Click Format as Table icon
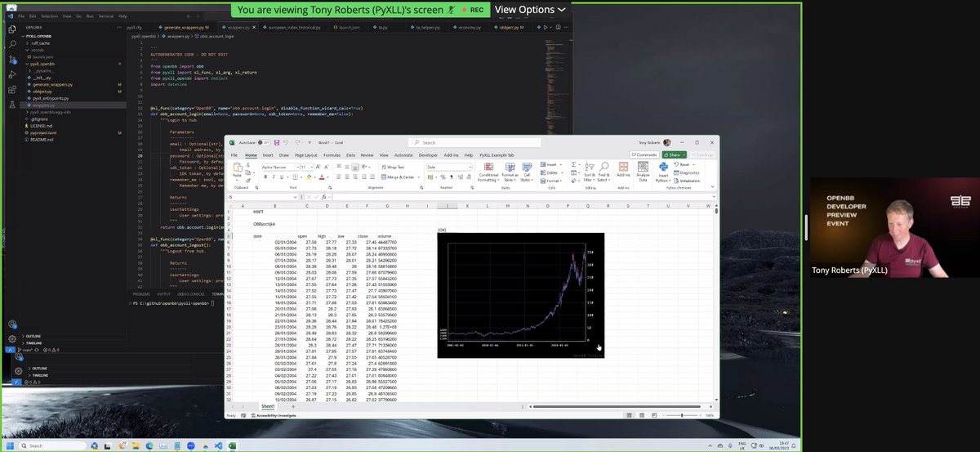 (509, 171)
